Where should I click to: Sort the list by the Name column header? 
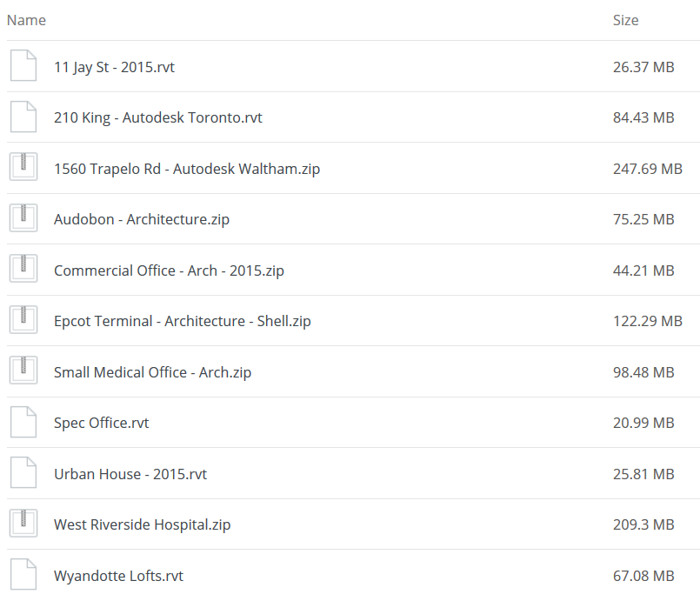tap(26, 20)
